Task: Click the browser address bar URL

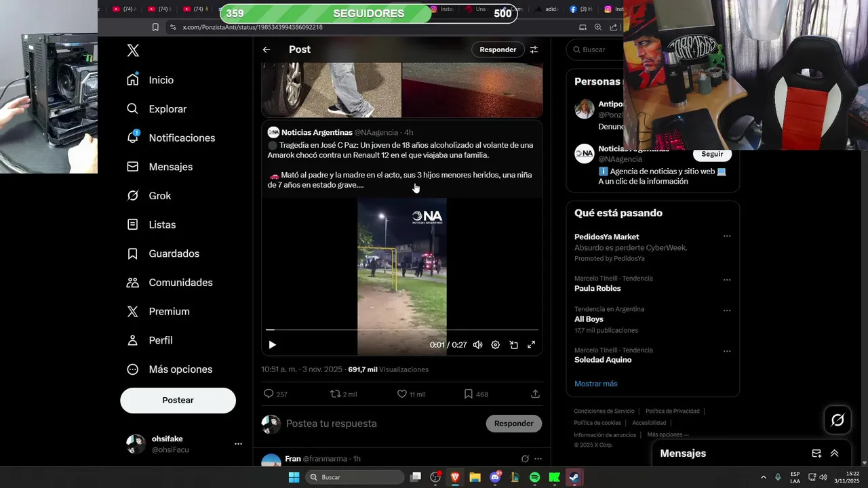Action: [252, 27]
